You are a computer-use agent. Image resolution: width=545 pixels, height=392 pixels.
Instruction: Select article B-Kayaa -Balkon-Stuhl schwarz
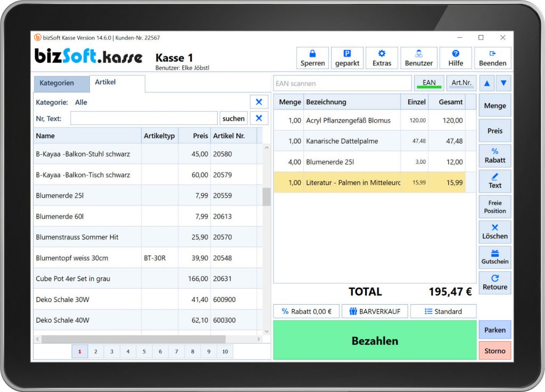(148, 154)
